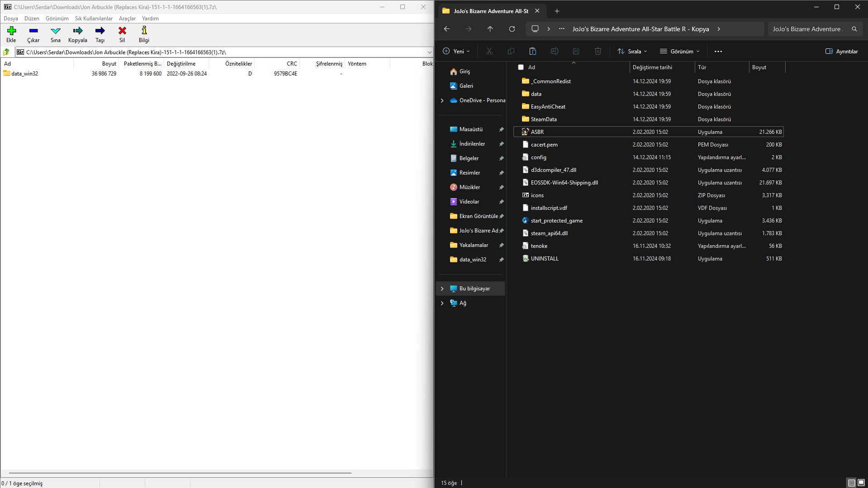Image resolution: width=868 pixels, height=488 pixels.
Task: Refresh the Explorer folder view
Action: tap(512, 29)
